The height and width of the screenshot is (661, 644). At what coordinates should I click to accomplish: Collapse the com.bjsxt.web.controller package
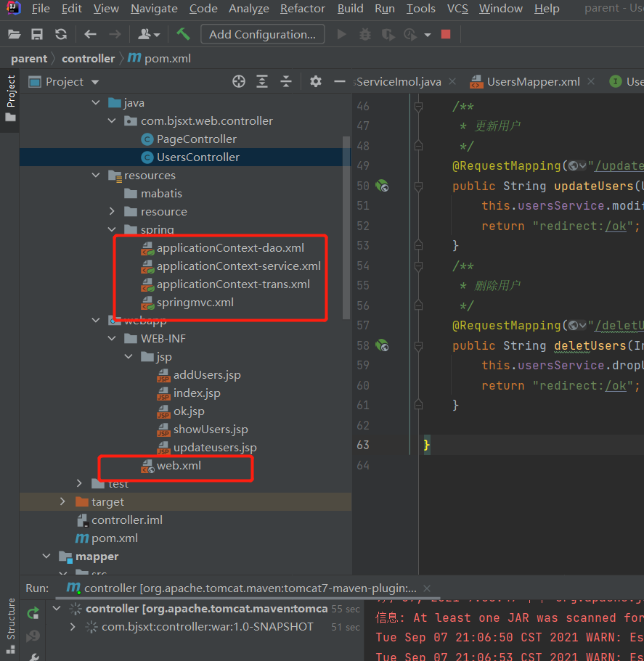point(113,120)
